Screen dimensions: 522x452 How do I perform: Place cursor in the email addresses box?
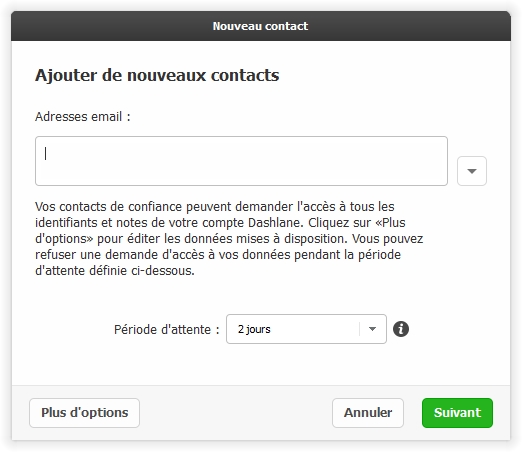tap(241, 161)
